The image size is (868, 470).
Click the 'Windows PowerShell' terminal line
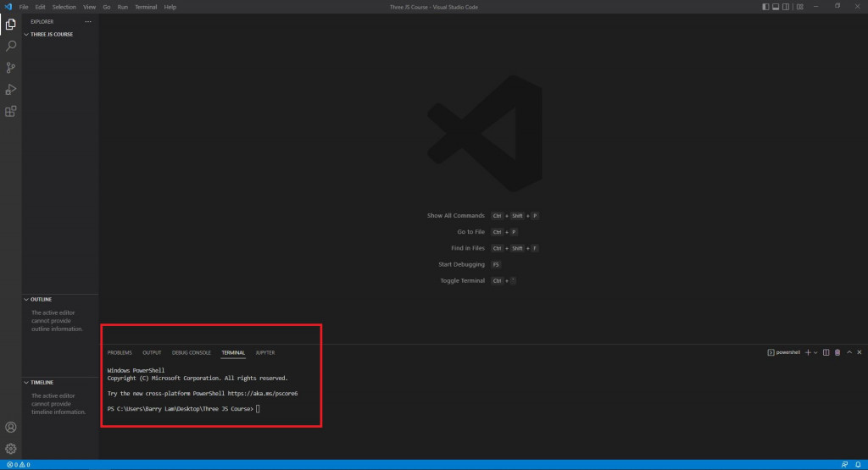pos(136,370)
